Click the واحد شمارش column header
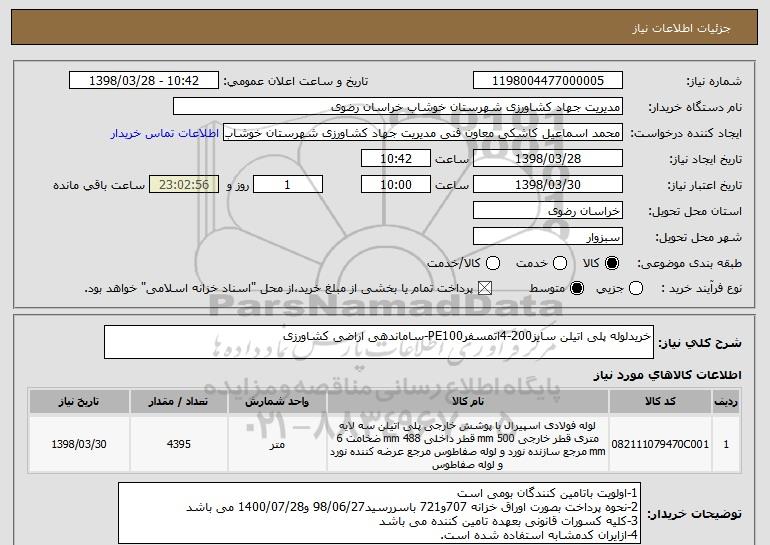This screenshot has width=770, height=545. [x=277, y=402]
